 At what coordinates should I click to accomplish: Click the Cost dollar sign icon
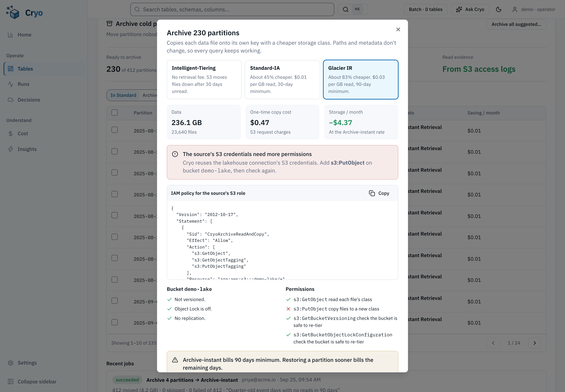[x=11, y=133]
